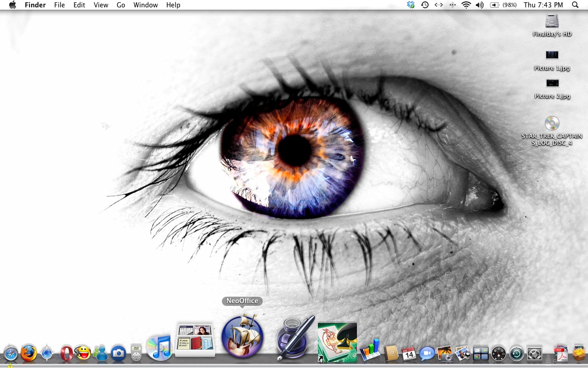588x368 pixels.
Task: Select Finalday's HD drive on desktop
Action: pyautogui.click(x=552, y=25)
